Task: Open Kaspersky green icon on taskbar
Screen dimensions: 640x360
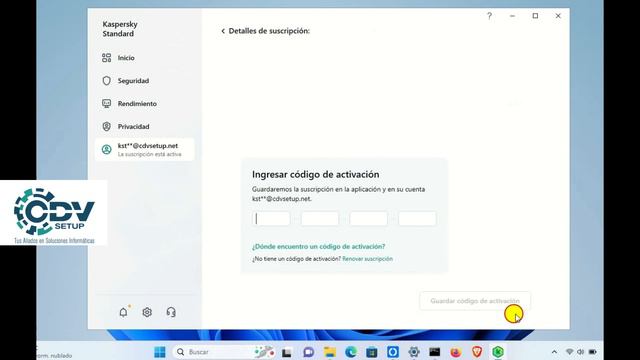Action: pyautogui.click(x=498, y=352)
